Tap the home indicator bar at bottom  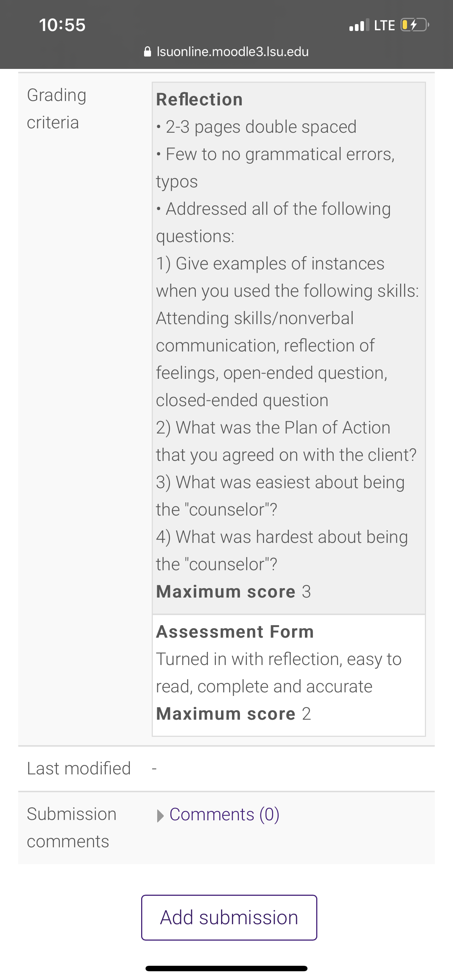click(x=226, y=968)
